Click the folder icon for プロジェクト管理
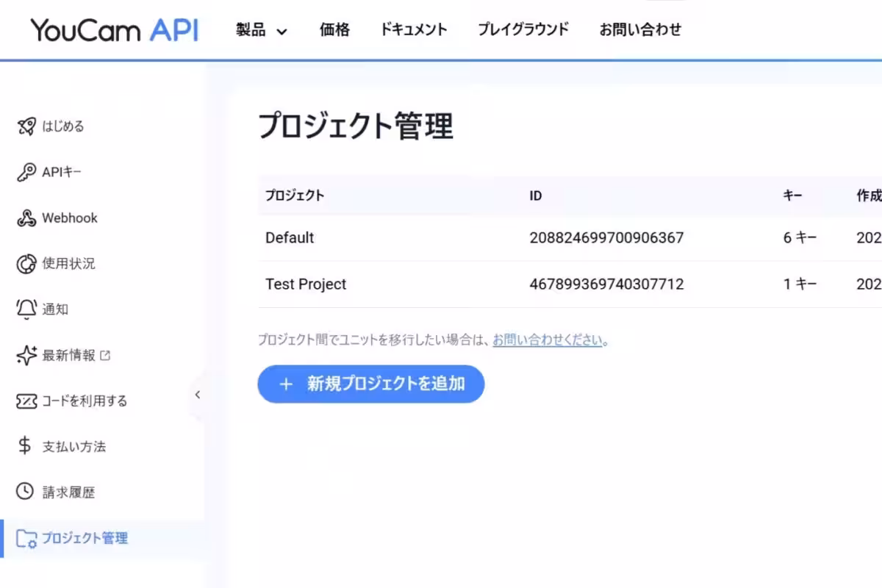 tap(26, 538)
